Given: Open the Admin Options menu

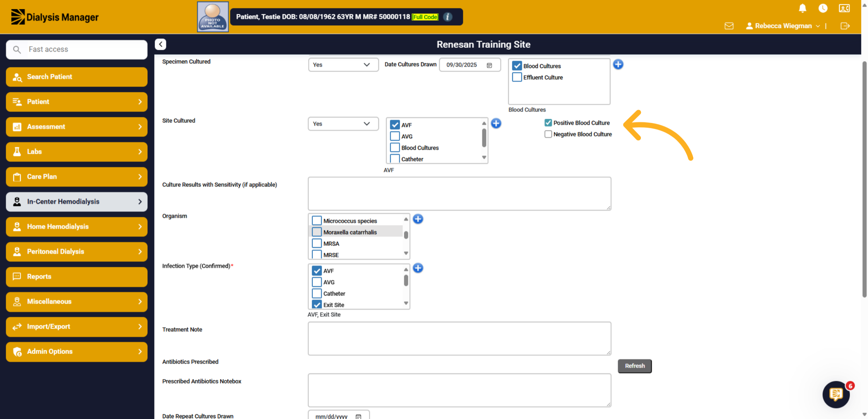Looking at the screenshot, I should coord(77,351).
